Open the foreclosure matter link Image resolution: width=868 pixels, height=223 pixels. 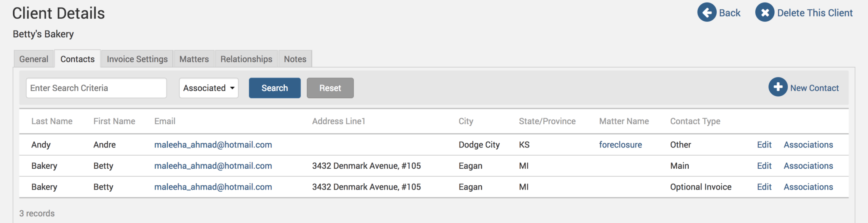coord(620,145)
